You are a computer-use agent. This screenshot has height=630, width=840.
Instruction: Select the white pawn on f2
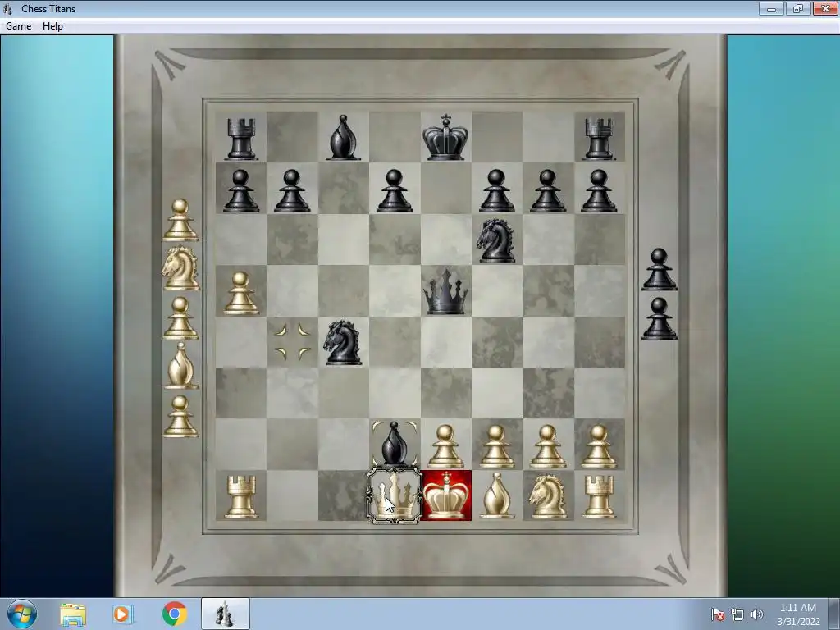point(497,446)
